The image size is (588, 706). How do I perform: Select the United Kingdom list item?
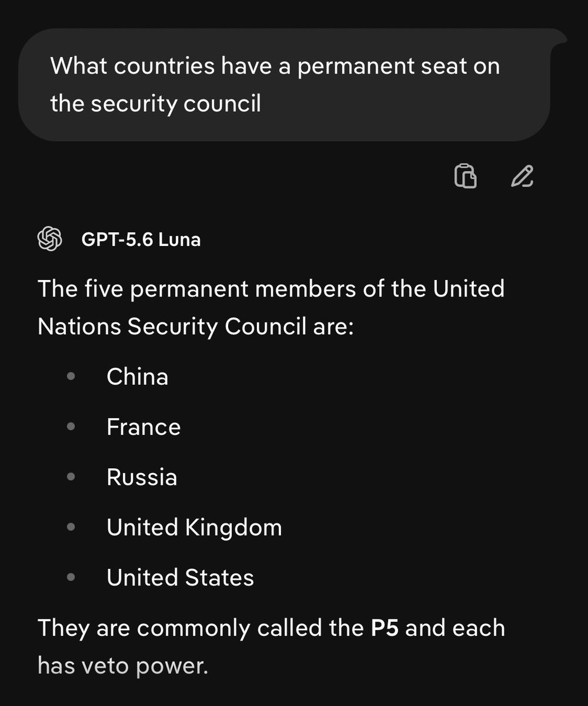click(x=194, y=528)
